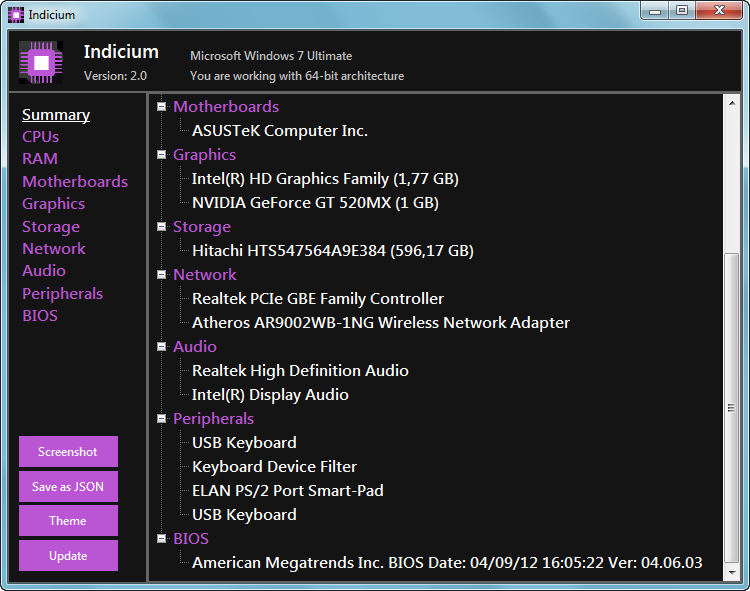Collapse the Network tree node
Viewport: 750px width, 591px height.
coord(162,274)
